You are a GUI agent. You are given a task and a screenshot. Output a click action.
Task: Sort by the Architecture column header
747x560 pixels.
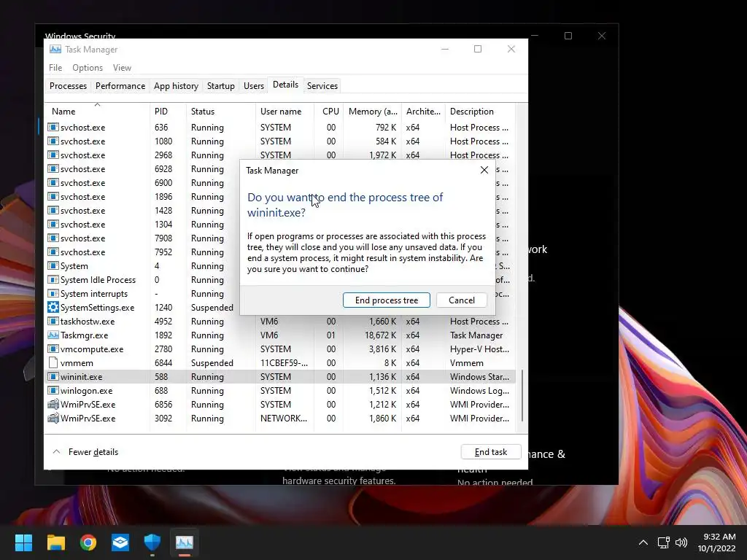(x=423, y=112)
